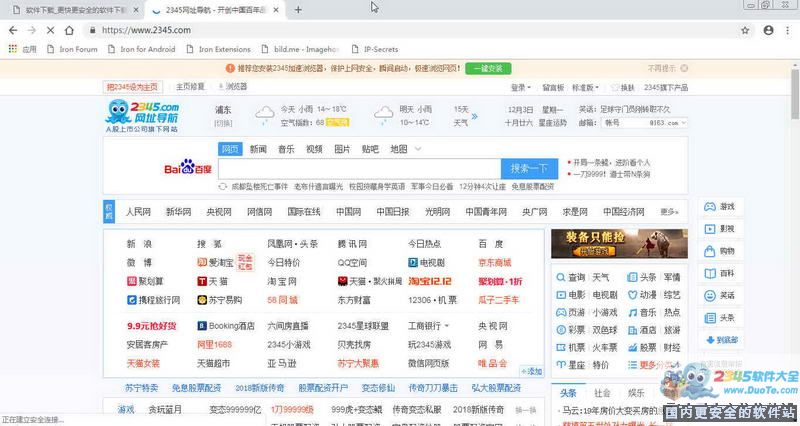Click the green 一键安装 button
This screenshot has height=426, width=800.
coord(488,68)
